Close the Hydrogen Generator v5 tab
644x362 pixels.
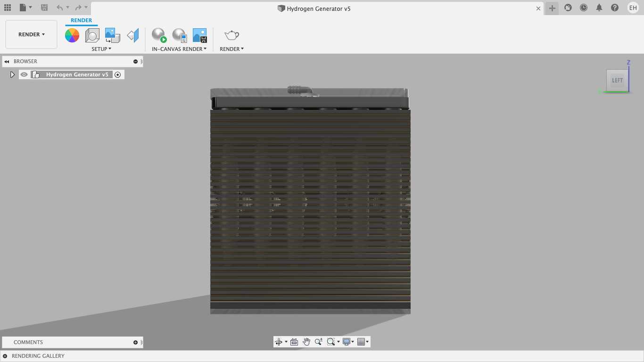[538, 8]
